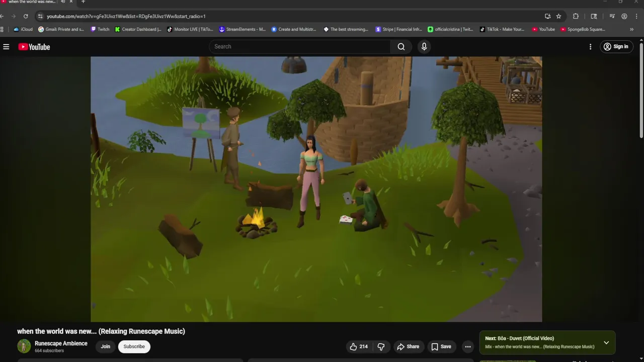644x362 pixels.
Task: Install the app using address bar icon
Action: click(547, 16)
